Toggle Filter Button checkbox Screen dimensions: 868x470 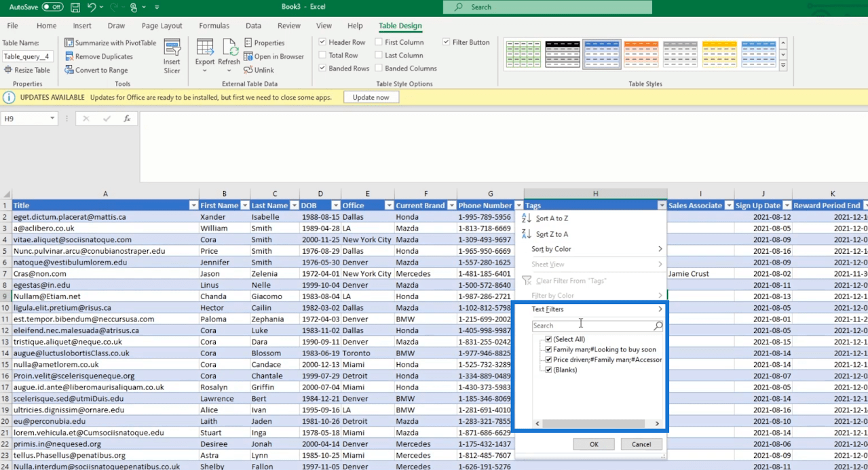coord(446,42)
